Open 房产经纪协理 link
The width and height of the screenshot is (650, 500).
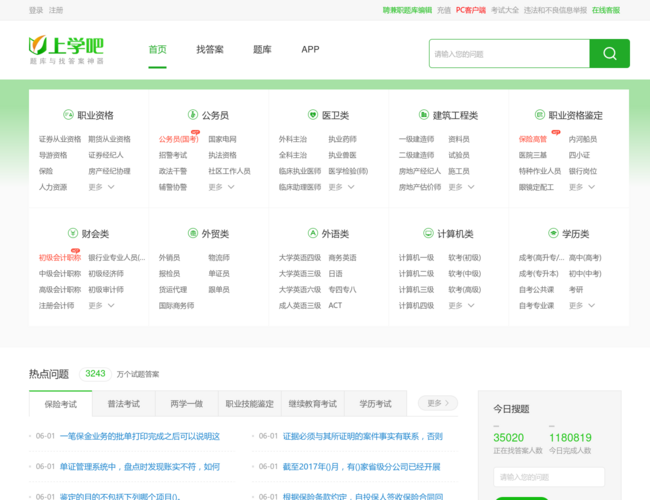tap(109, 171)
